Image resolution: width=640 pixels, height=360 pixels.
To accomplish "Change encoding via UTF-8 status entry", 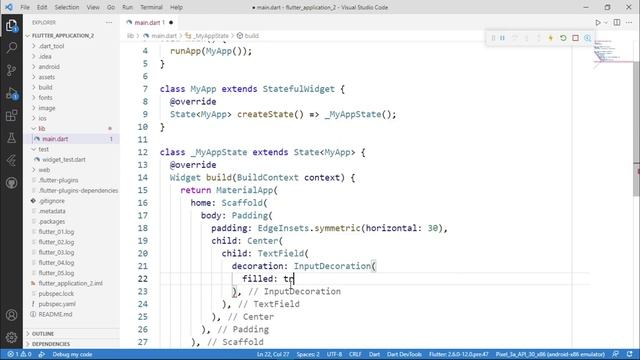I will (x=334, y=354).
